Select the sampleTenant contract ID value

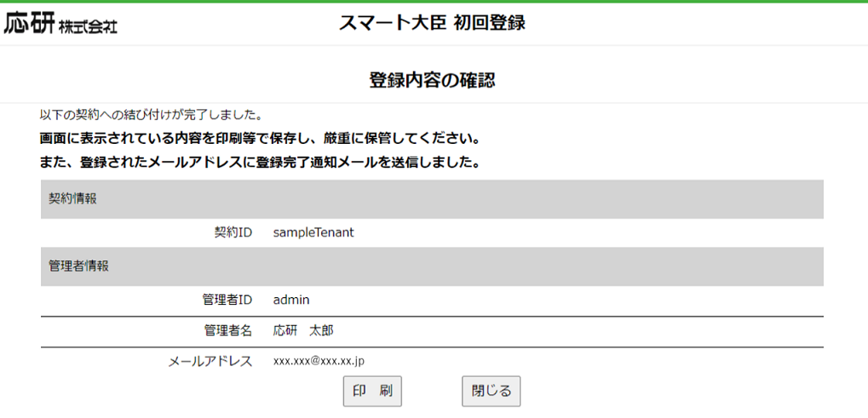[x=313, y=232]
